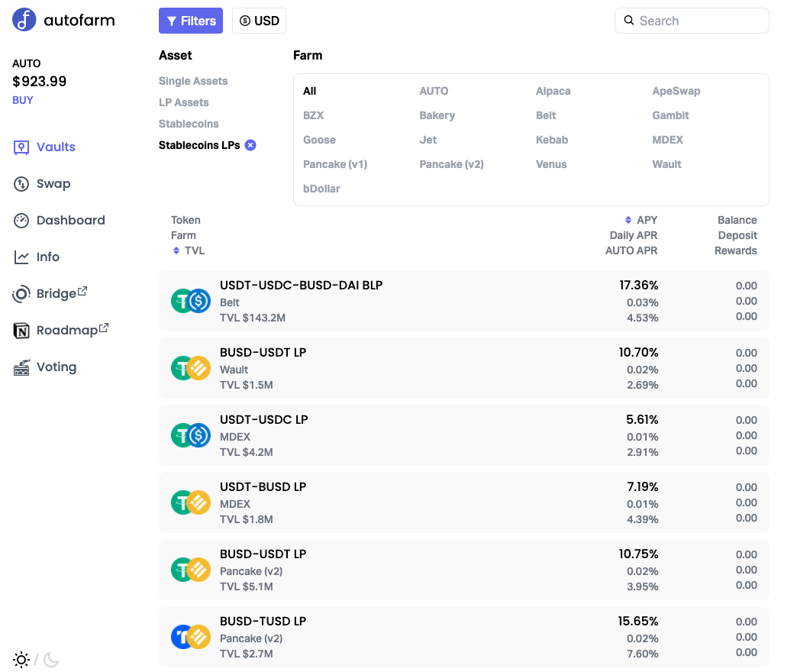Click TVL $143.2M text

pos(253,318)
